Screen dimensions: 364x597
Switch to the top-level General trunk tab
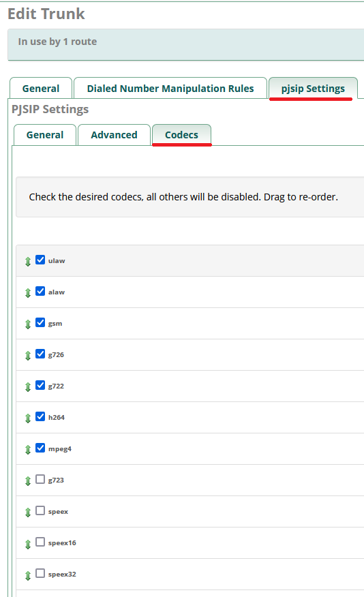click(41, 89)
